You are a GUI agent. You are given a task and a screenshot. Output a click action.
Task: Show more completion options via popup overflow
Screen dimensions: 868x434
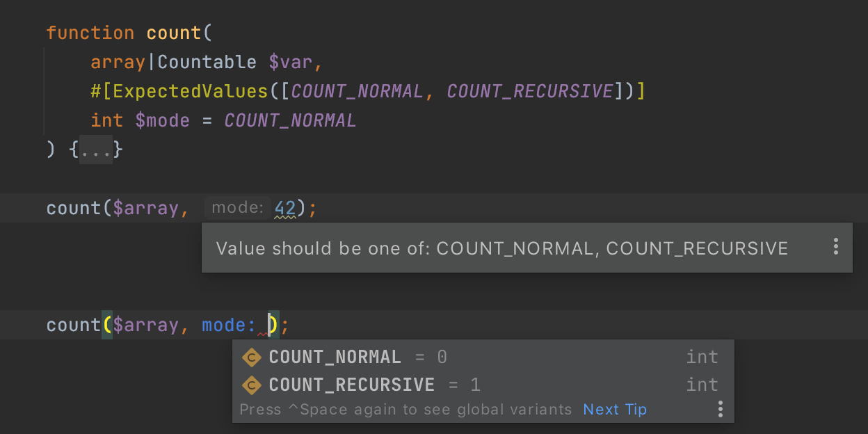coord(721,410)
